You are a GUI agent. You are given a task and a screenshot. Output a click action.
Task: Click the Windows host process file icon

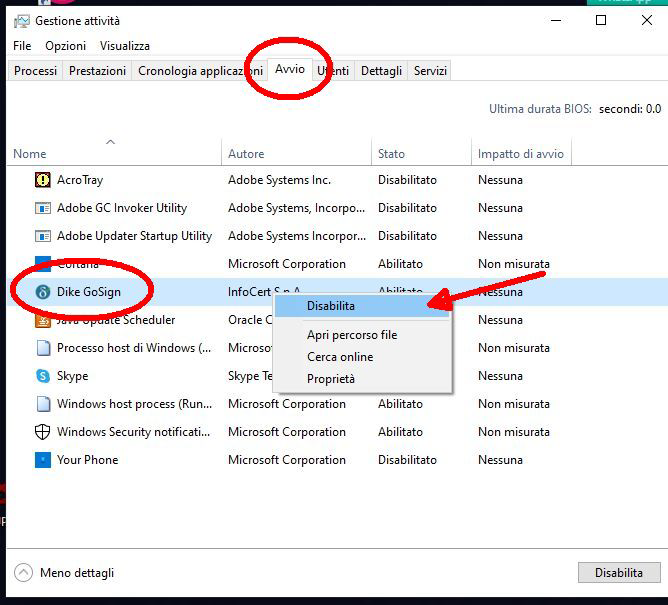(43, 404)
